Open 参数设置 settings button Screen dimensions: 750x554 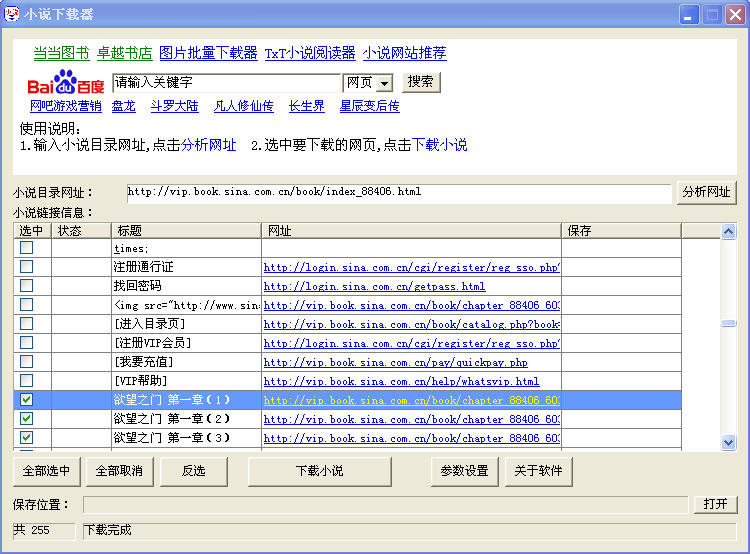464,471
